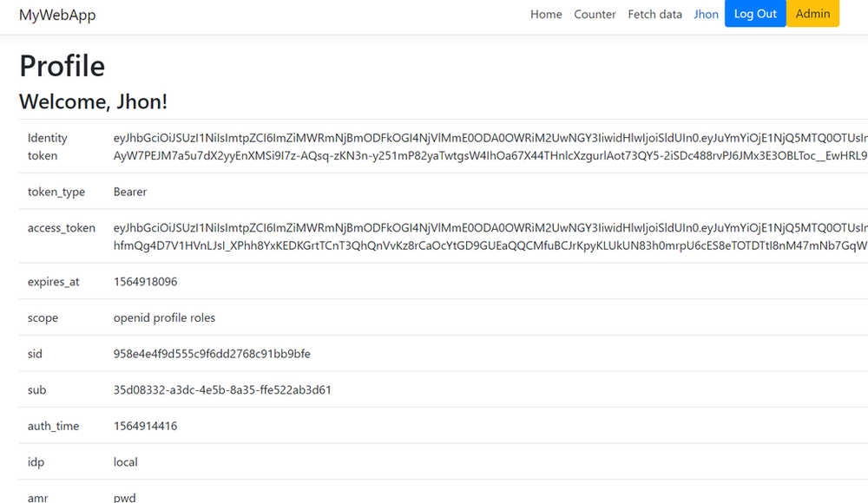868x503 pixels.
Task: Click the MyWebApp brand link
Action: click(x=57, y=15)
